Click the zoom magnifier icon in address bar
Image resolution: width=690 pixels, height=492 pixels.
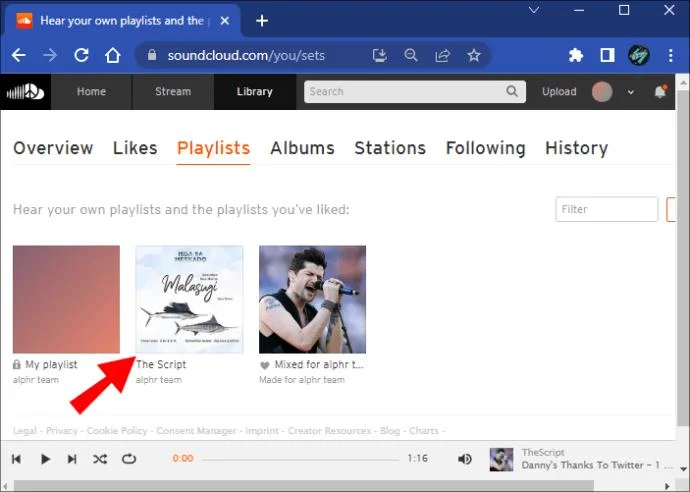point(411,55)
